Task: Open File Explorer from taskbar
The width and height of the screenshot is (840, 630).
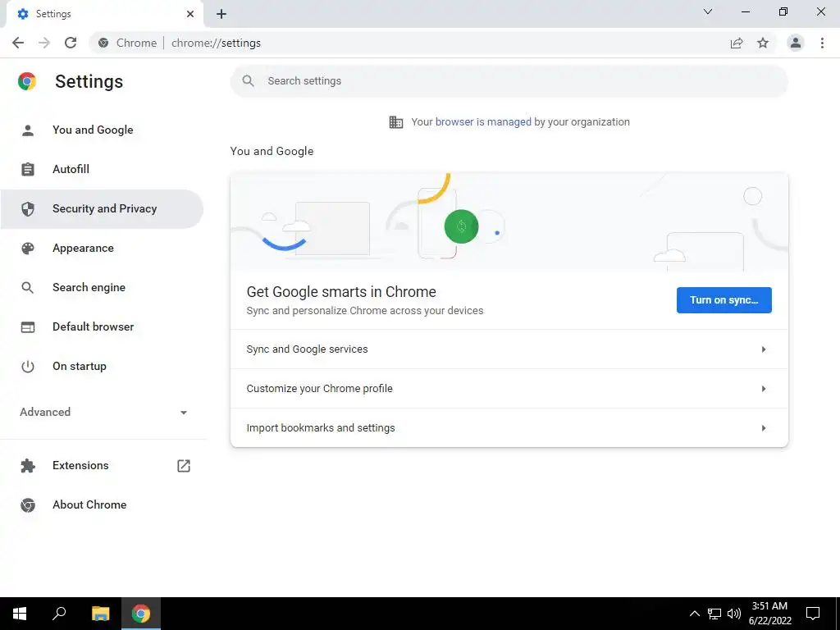Action: [100, 614]
